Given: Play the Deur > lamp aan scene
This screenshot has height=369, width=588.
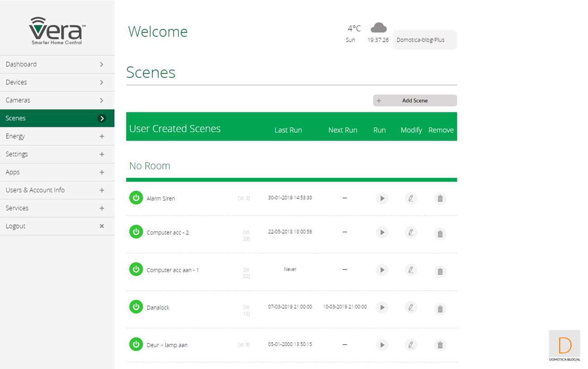Looking at the screenshot, I should [382, 345].
